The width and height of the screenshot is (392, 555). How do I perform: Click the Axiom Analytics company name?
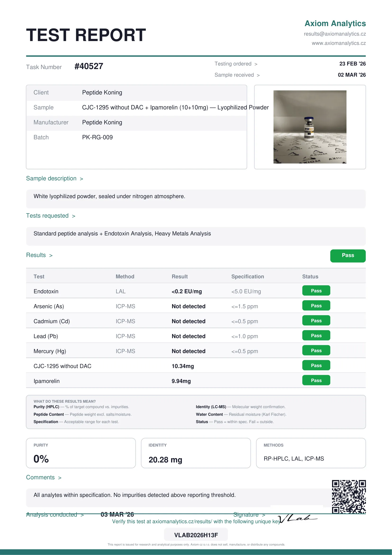pos(335,23)
